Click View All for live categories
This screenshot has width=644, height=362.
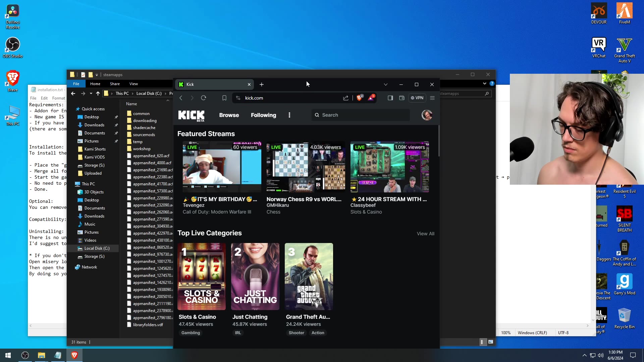click(425, 234)
